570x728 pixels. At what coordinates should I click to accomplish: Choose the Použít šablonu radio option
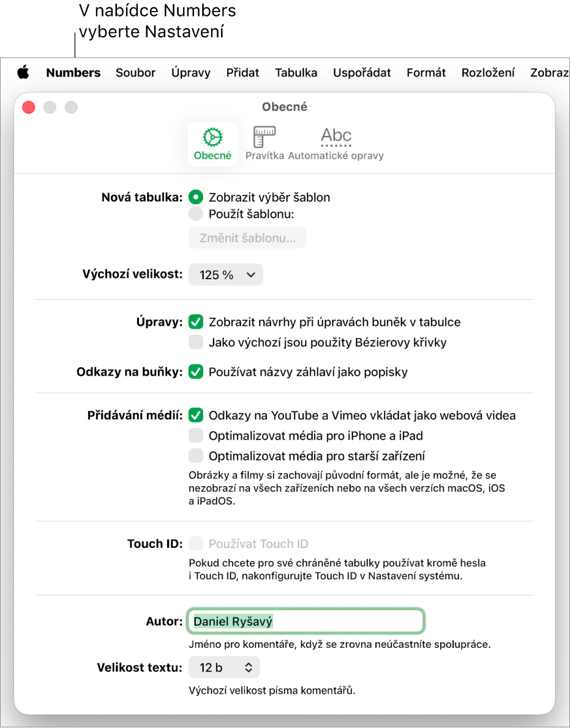point(196,214)
